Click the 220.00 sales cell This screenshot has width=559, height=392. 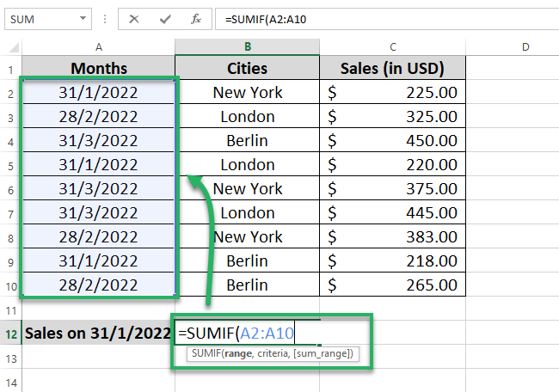pos(392,164)
